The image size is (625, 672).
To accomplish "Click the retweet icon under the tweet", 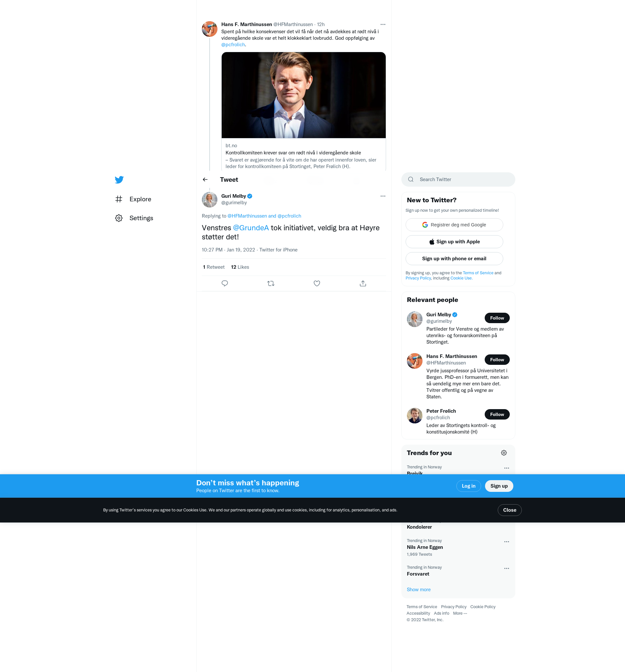I will coord(271,283).
